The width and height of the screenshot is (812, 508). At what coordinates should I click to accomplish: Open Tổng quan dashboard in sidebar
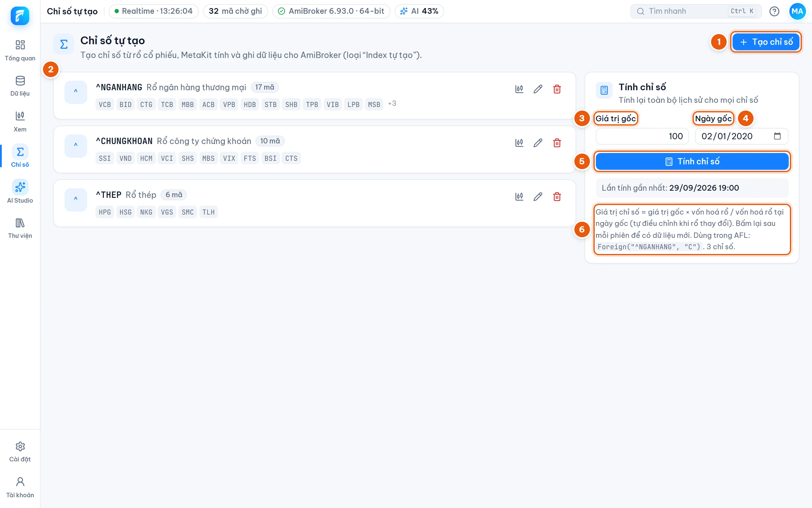(20, 51)
